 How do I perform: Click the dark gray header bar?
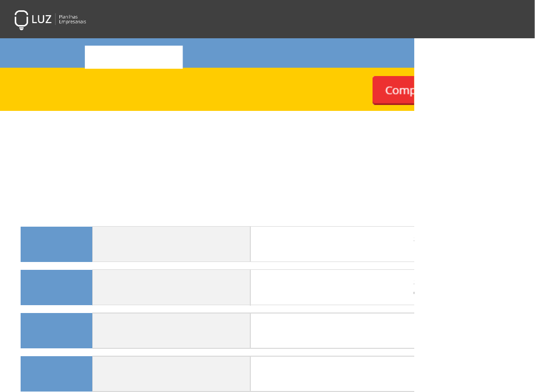(x=294, y=19)
